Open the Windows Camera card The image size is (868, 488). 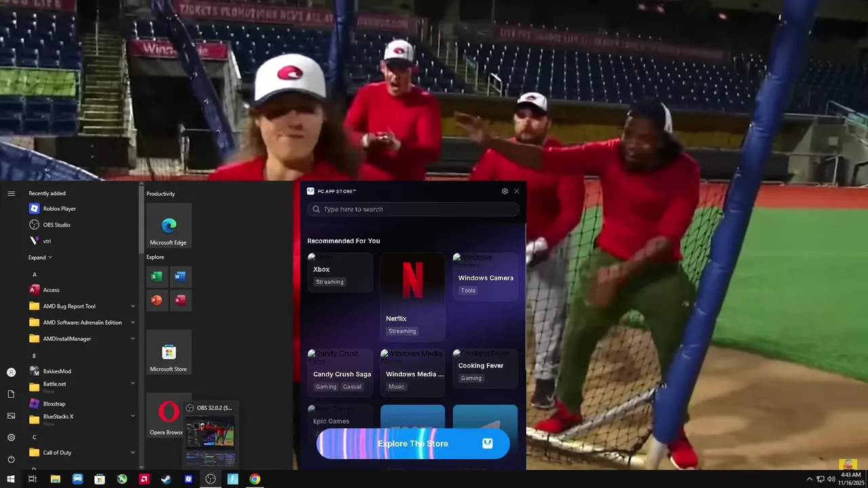click(x=486, y=277)
